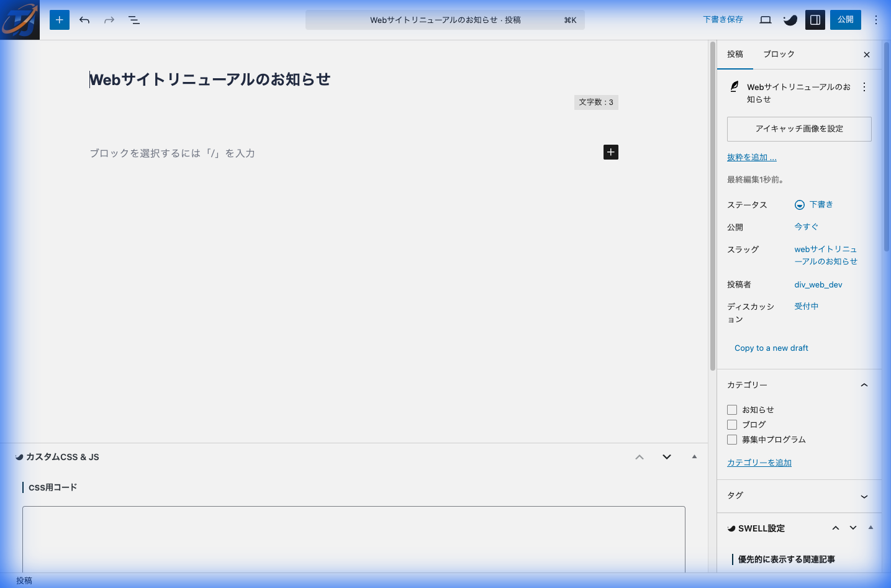Click the SWELL swallow icon in the toolbar
The height and width of the screenshot is (588, 891).
point(790,19)
